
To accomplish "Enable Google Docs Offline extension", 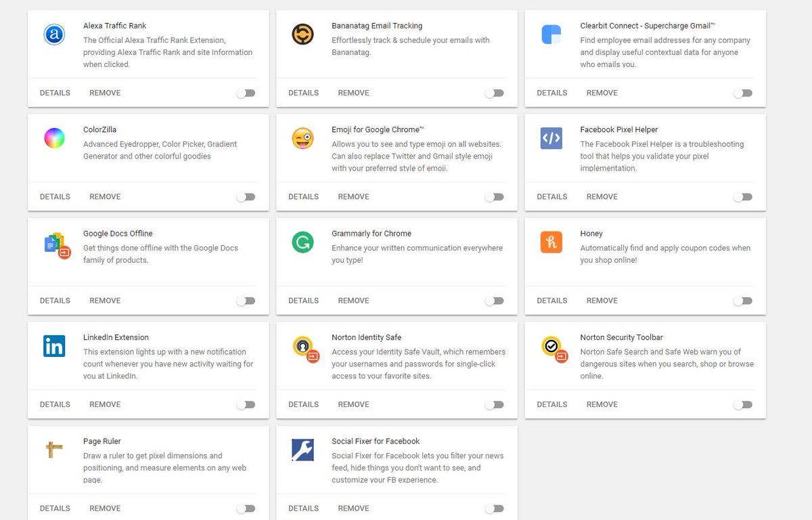I will tap(246, 301).
